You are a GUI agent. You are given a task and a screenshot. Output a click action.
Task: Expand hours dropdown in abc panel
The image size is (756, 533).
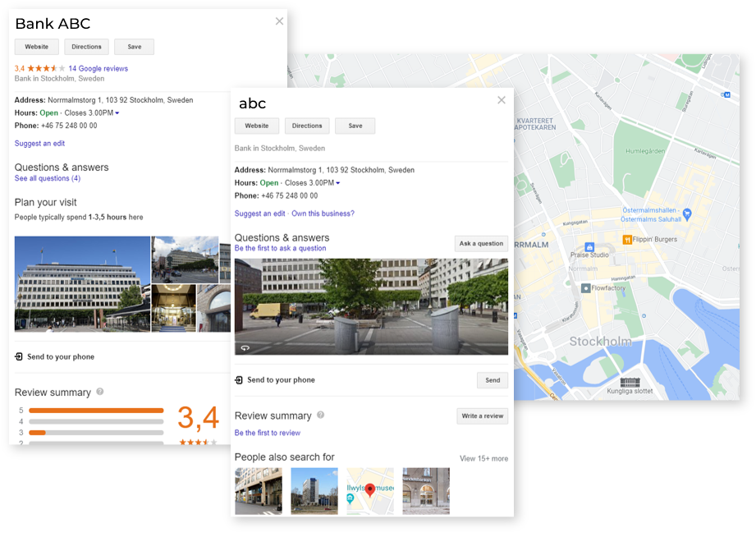coord(337,183)
